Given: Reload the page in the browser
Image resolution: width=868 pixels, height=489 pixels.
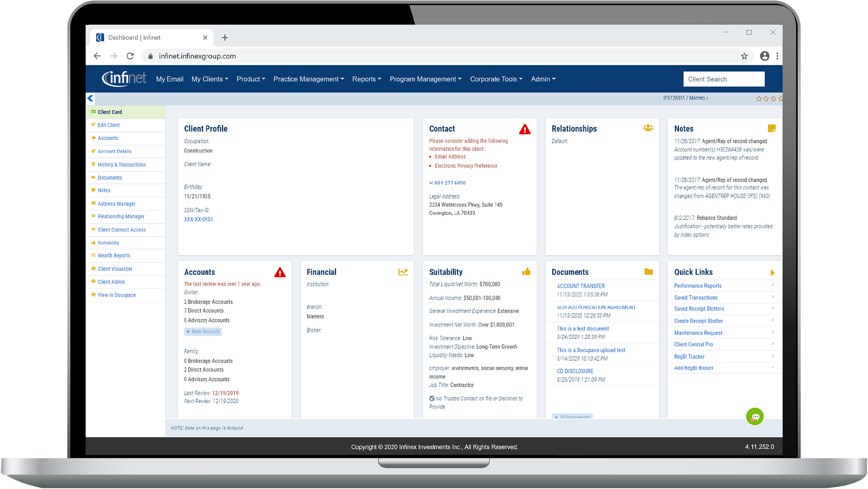Looking at the screenshot, I should [130, 56].
